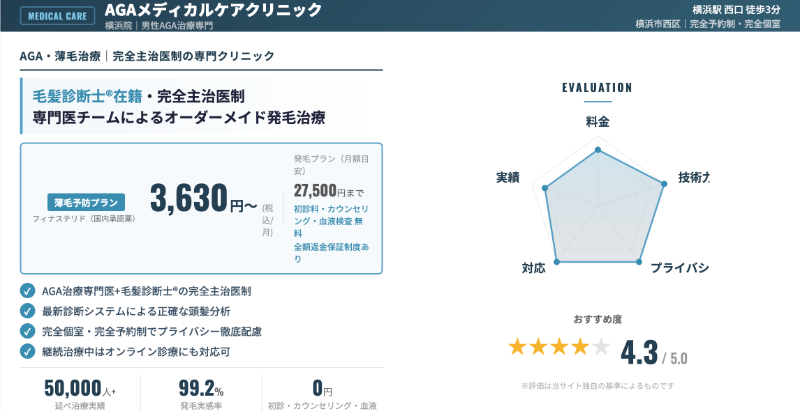Screen dimensions: 800x418
Task: Click the first gold rating star
Action: point(517,347)
